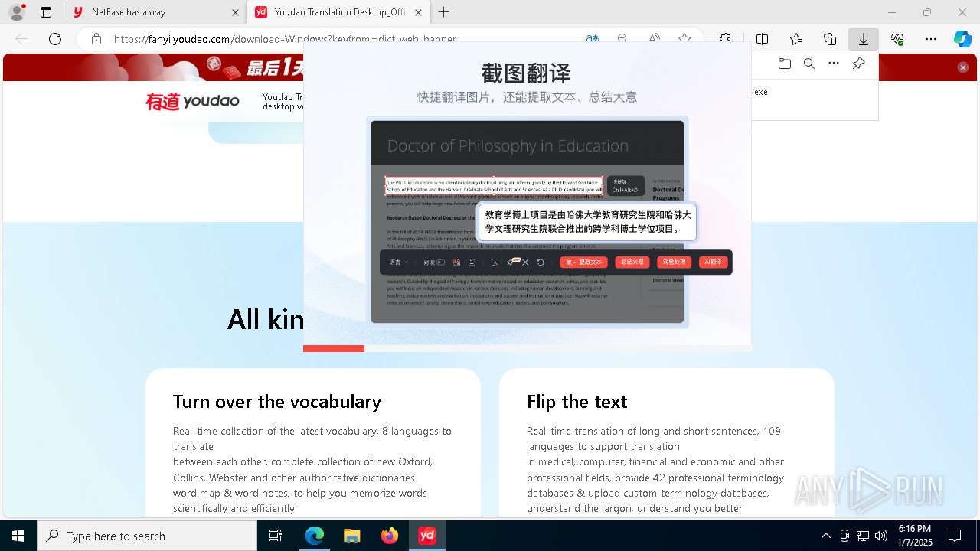Viewport: 980px width, 551px height.
Task: Select the 'Flip the text' heading
Action: pos(577,402)
